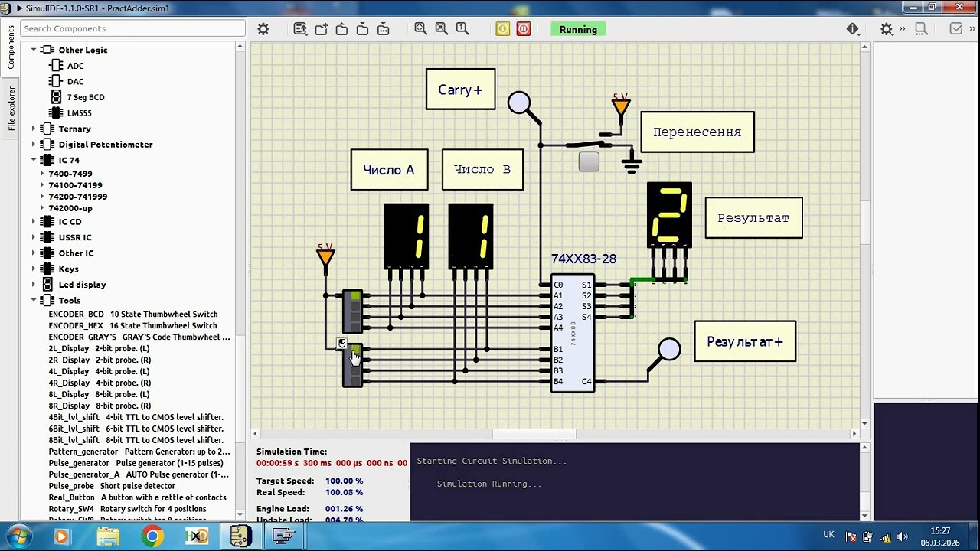This screenshot has width=980, height=551.
Task: Click the rightmost file toolbar icon beside Save As
Action: tap(384, 29)
